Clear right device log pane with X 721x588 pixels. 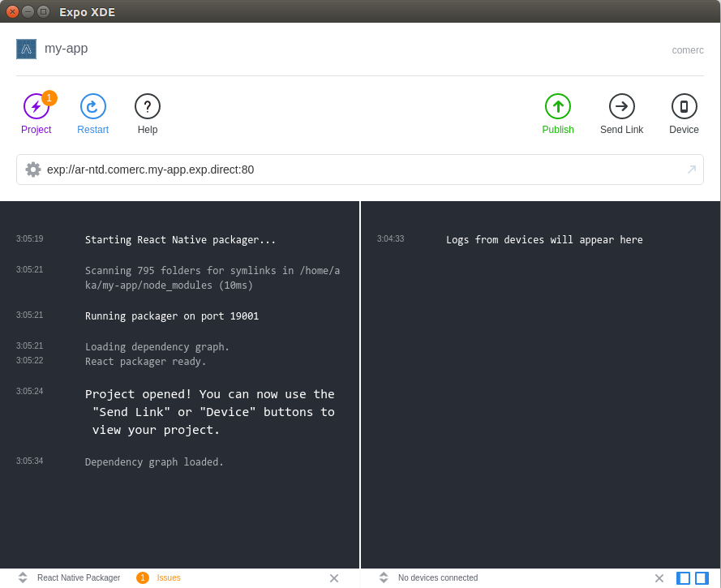click(659, 578)
